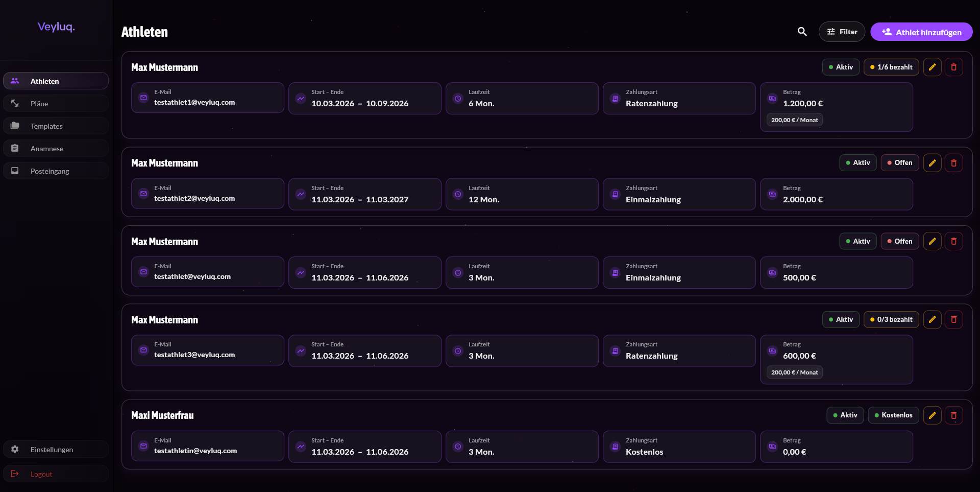Open Einstellungen settings

[x=52, y=450]
